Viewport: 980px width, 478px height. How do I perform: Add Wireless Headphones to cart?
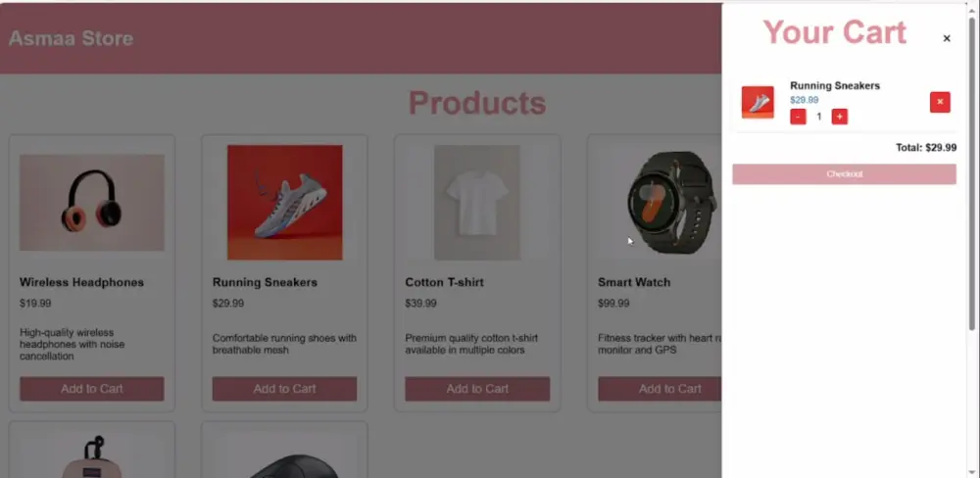[x=92, y=389]
